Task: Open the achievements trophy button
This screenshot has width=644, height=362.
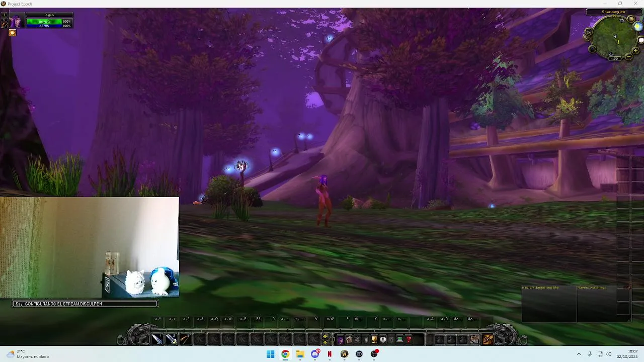Action: pos(374,340)
